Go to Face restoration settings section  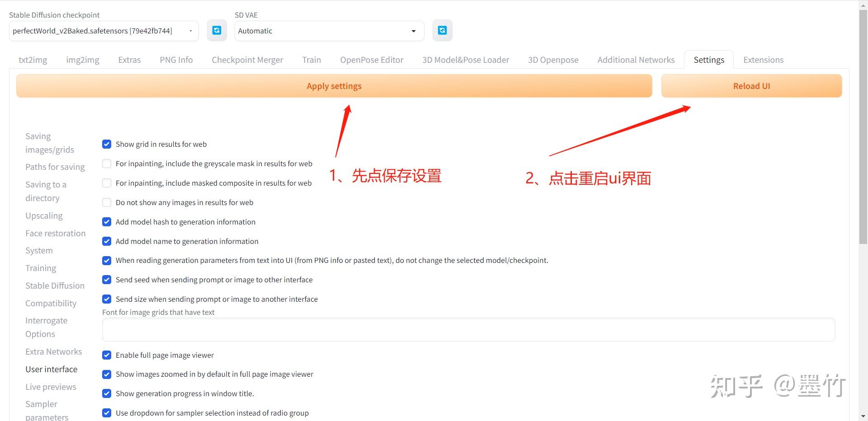pyautogui.click(x=55, y=233)
